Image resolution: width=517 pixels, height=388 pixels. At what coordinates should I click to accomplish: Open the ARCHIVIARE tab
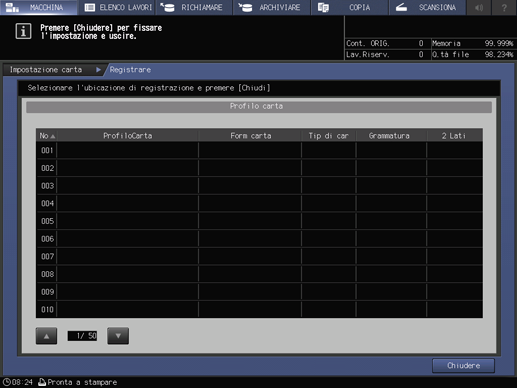(x=272, y=7)
